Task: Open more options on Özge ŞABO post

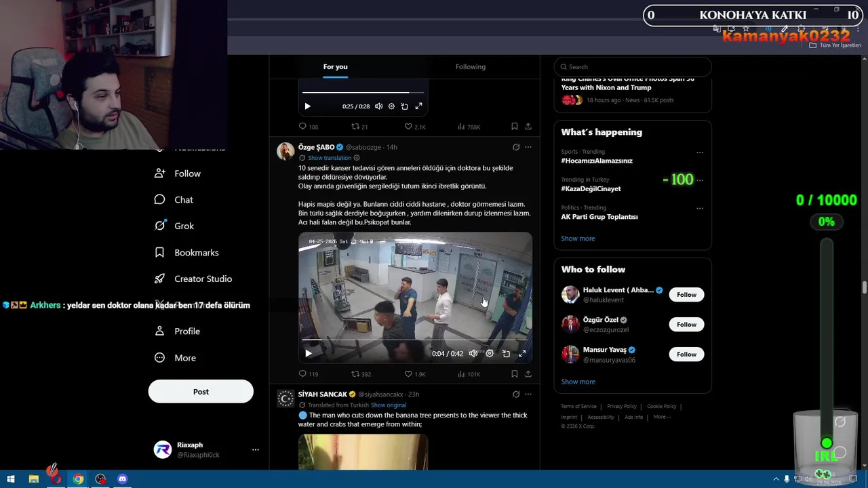Action: 528,147
